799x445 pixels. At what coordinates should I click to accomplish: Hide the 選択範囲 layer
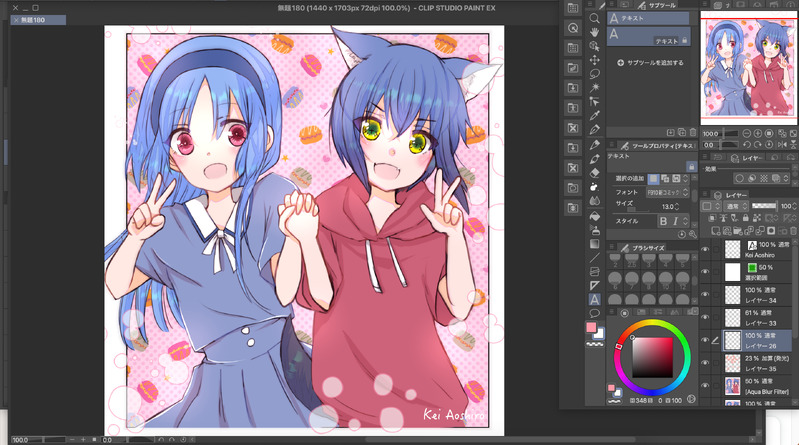click(705, 272)
